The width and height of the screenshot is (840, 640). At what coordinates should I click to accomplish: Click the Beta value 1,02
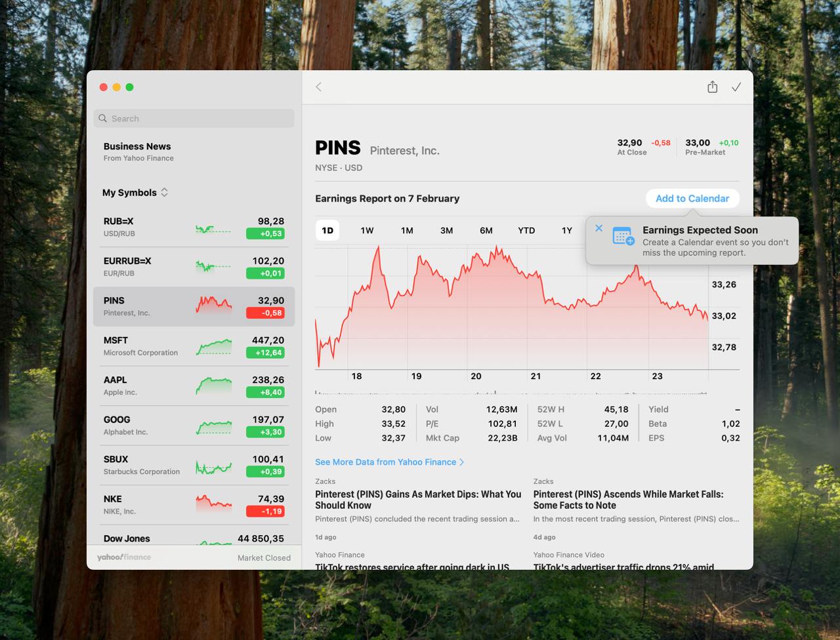coord(730,424)
